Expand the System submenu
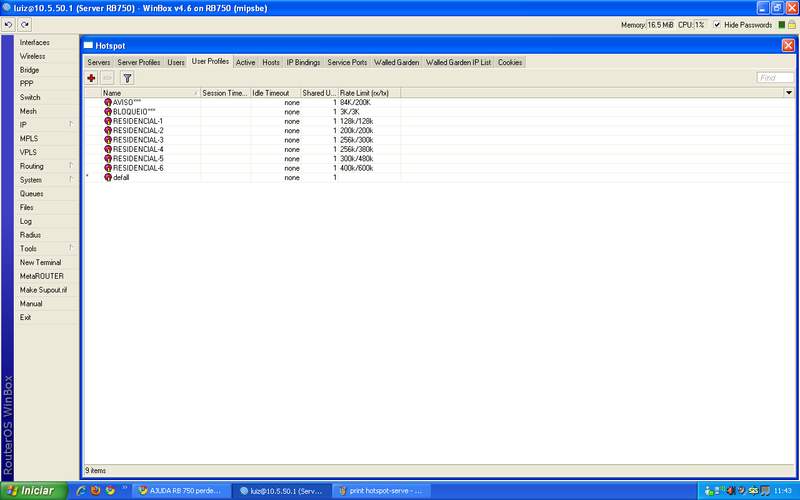Image resolution: width=800 pixels, height=500 pixels. coord(71,179)
